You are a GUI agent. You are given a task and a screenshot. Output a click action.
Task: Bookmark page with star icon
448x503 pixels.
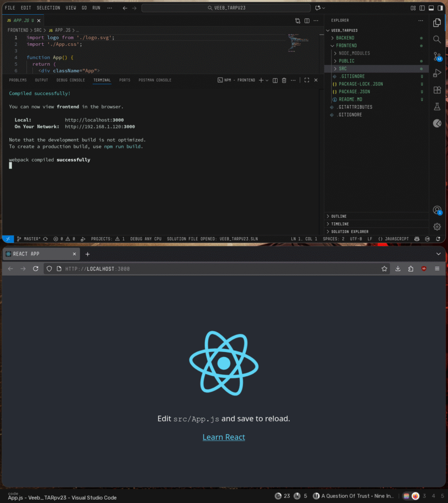(384, 269)
